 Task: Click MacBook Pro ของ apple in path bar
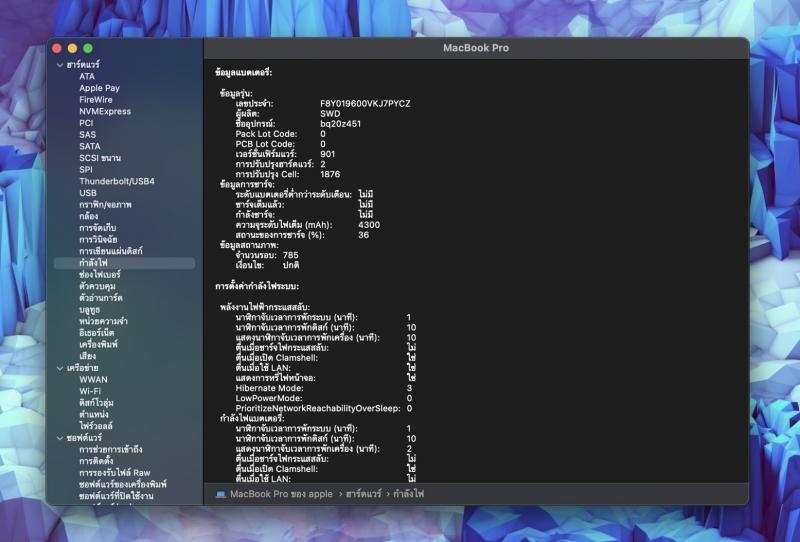click(x=281, y=494)
